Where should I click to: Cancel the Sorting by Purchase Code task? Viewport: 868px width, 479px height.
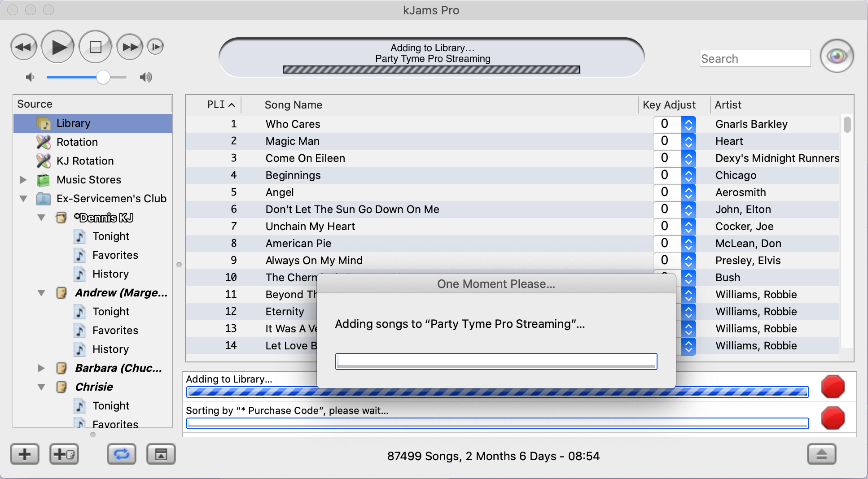pyautogui.click(x=833, y=418)
